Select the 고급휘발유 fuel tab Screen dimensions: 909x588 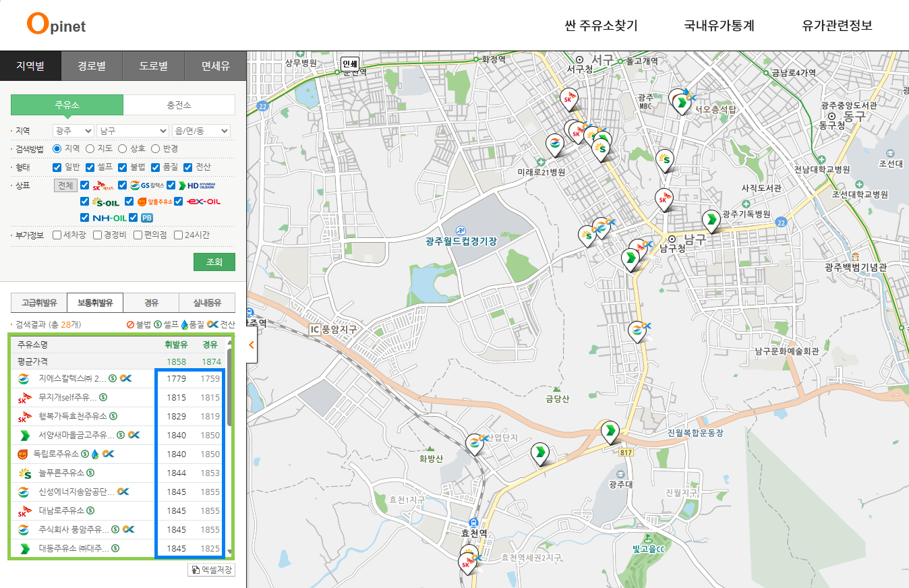coord(39,303)
